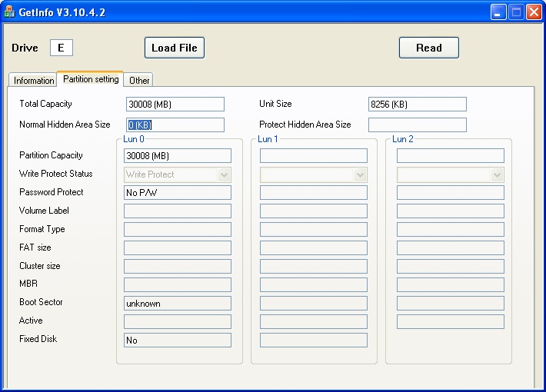Click the Lun 2 group heading
This screenshot has height=392, width=546.
pyautogui.click(x=402, y=139)
